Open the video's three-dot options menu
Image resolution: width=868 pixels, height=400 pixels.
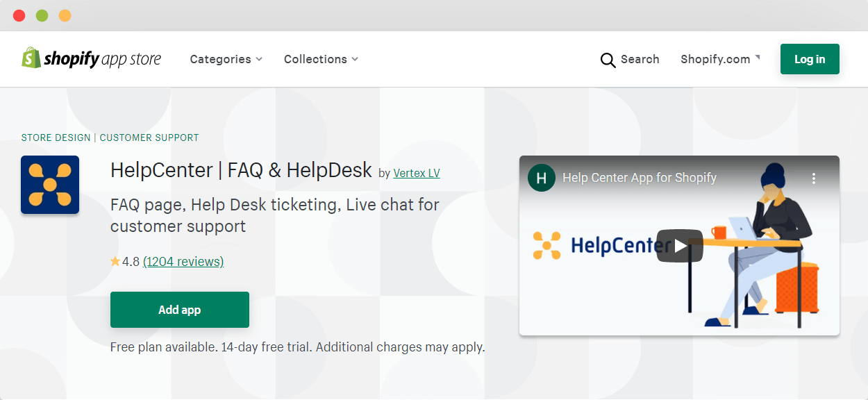coord(814,178)
